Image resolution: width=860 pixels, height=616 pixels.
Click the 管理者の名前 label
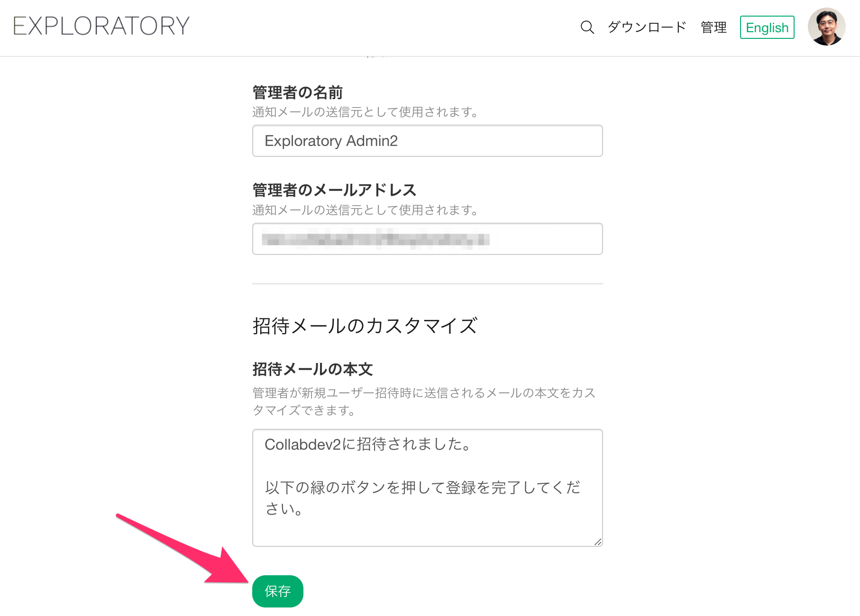pyautogui.click(x=297, y=92)
